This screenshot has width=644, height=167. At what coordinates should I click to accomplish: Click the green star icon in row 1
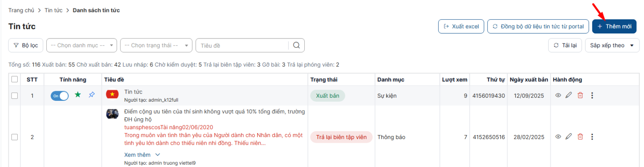(78, 95)
